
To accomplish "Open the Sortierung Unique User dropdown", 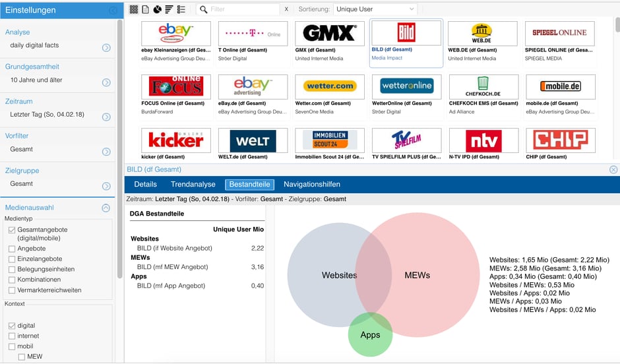I will click(x=375, y=9).
